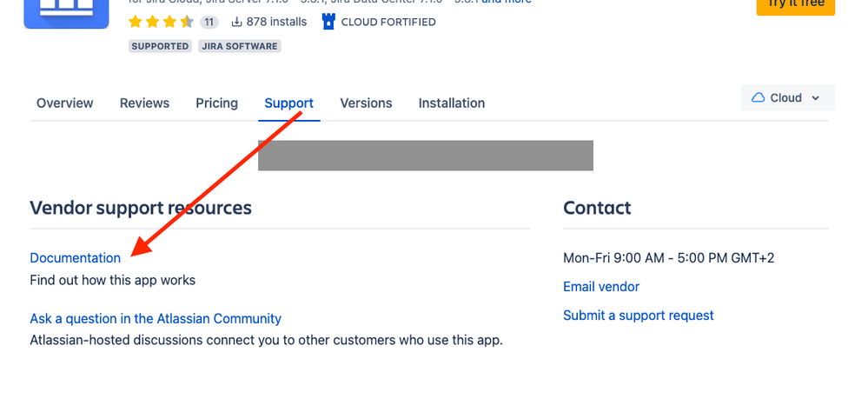Viewport: 868px width, 412px height.
Task: Open the Pricing tab
Action: (x=216, y=103)
